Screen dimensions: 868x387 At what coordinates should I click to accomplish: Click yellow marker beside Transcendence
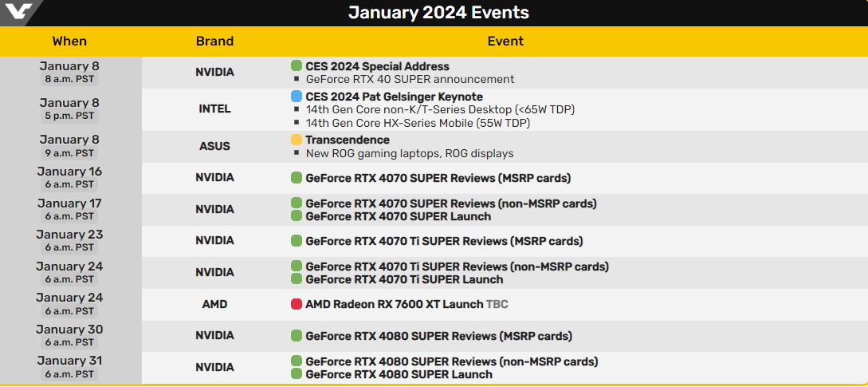[x=297, y=140]
